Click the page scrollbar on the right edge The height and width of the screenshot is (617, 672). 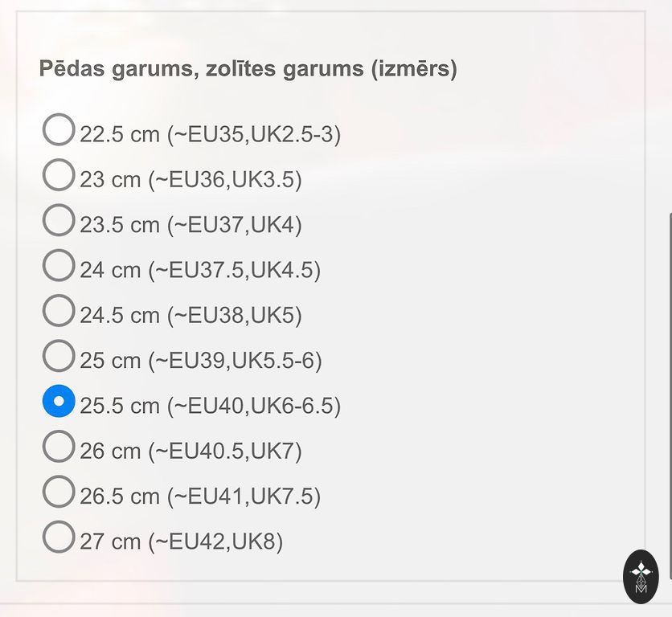[x=669, y=321]
